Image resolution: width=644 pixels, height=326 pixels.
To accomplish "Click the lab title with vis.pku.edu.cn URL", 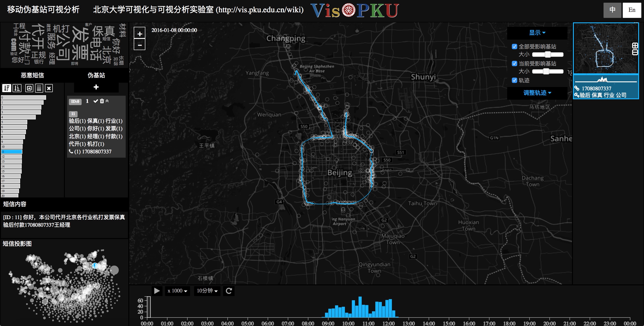I will (x=198, y=9).
